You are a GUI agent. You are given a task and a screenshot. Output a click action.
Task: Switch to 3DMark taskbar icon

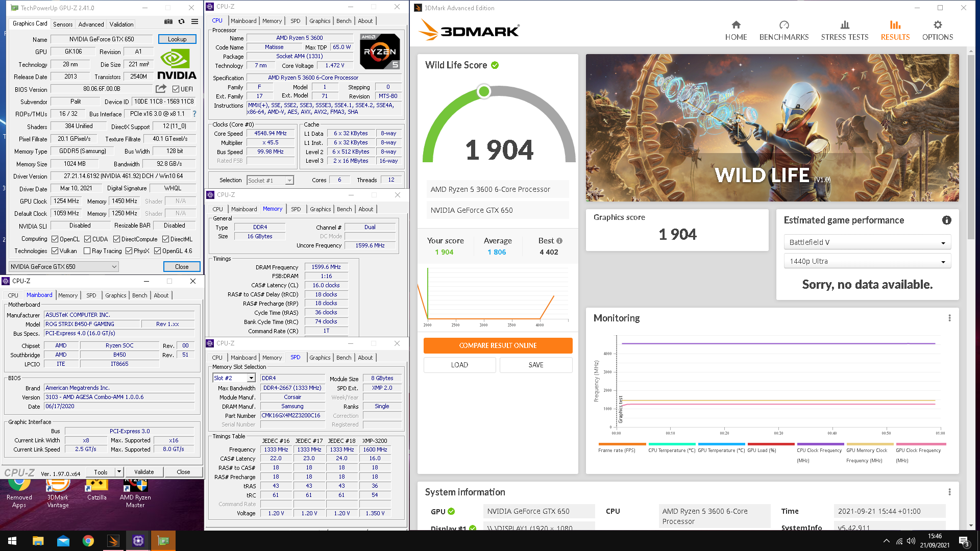[x=113, y=541]
